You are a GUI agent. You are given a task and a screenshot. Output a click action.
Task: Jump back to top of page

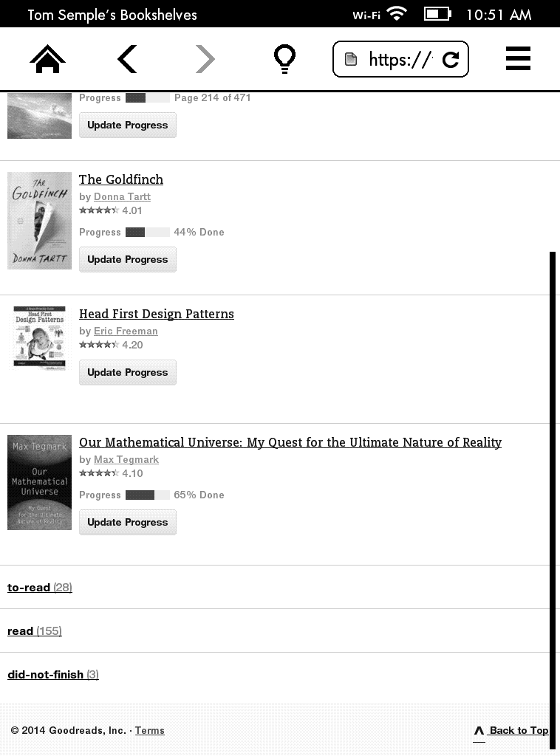tap(511, 731)
